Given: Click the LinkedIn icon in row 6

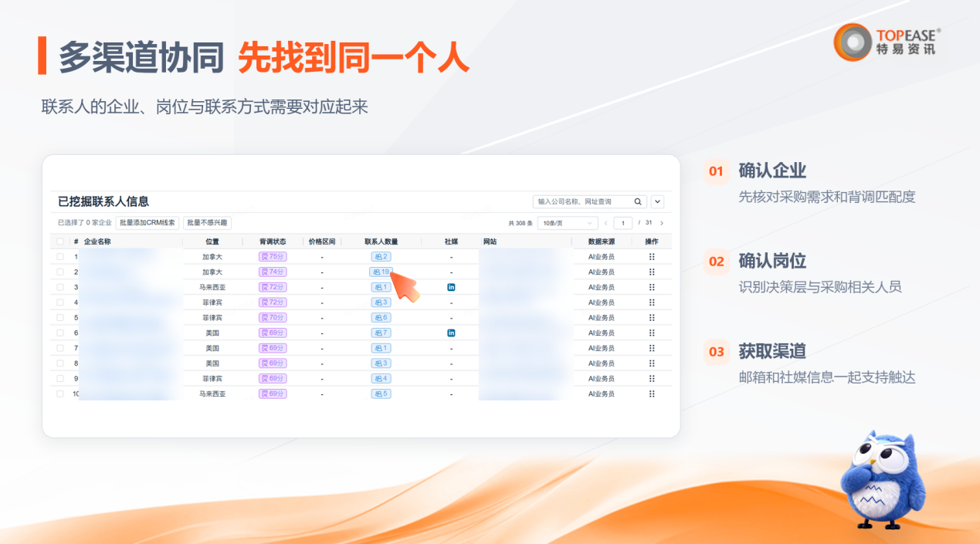Looking at the screenshot, I should coord(451,333).
